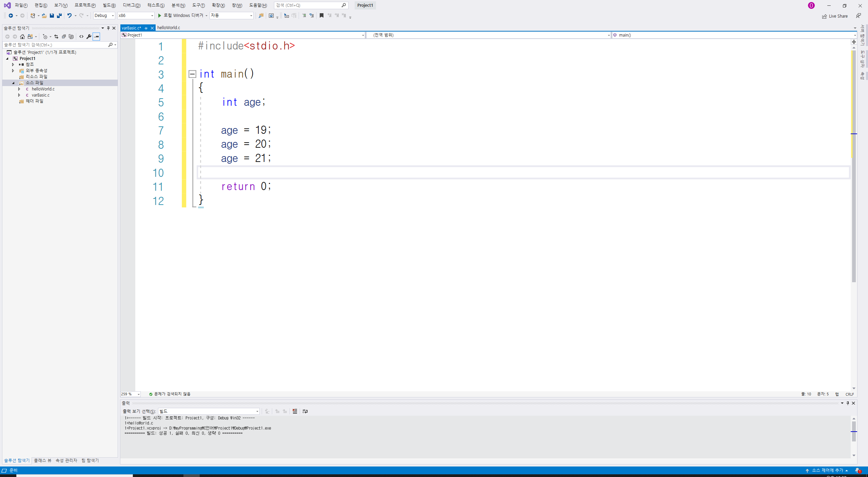This screenshot has width=868, height=477.
Task: Click the View Code angle brackets icon
Action: click(81, 37)
